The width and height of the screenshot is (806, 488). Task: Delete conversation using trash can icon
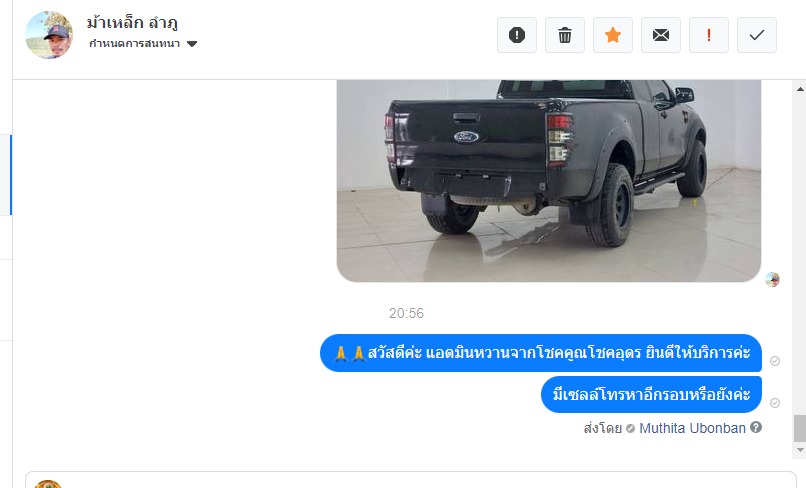pos(564,35)
